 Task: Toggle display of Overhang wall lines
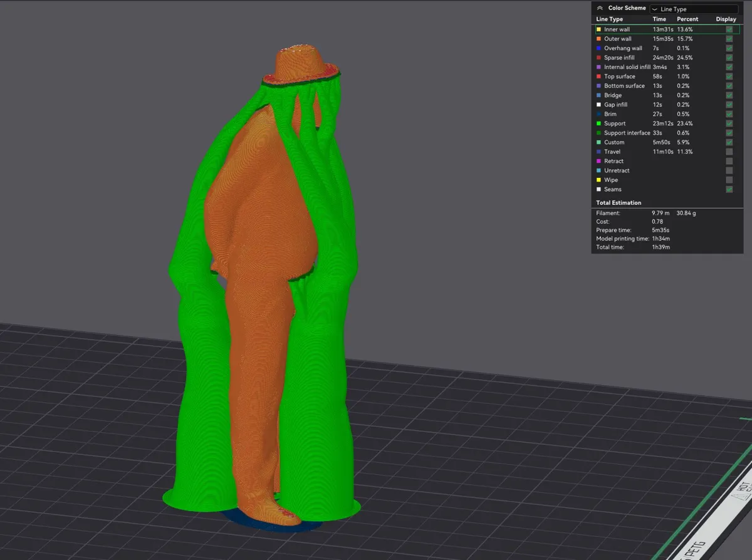point(729,48)
